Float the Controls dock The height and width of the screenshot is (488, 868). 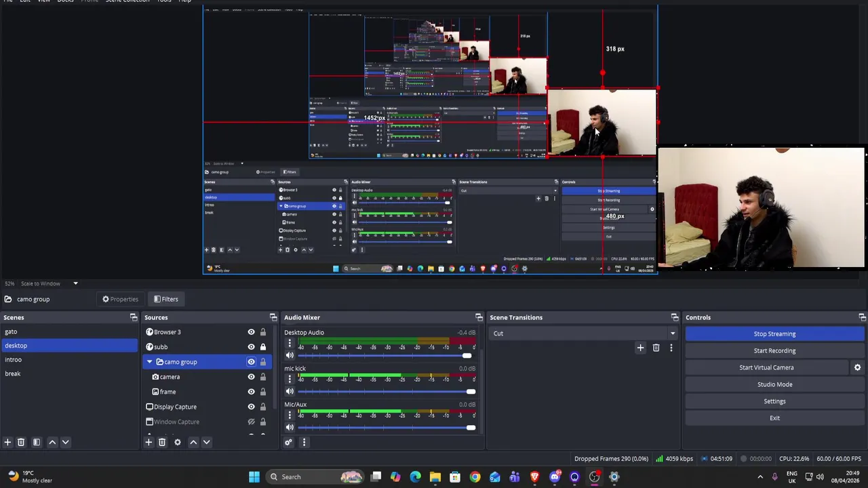[x=863, y=317]
